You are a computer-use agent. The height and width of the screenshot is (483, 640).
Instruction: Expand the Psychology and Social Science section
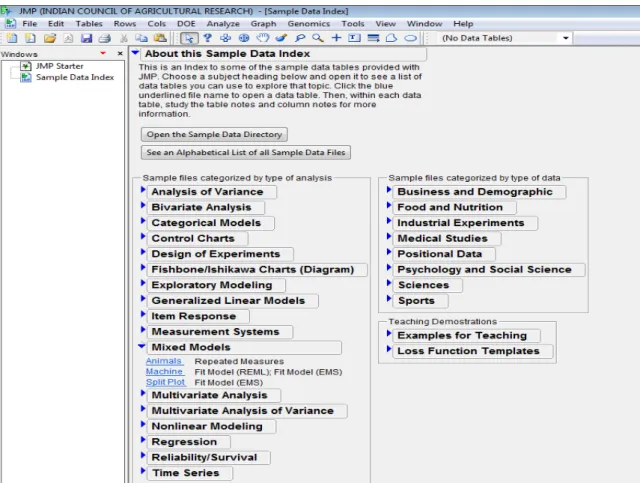pos(389,267)
